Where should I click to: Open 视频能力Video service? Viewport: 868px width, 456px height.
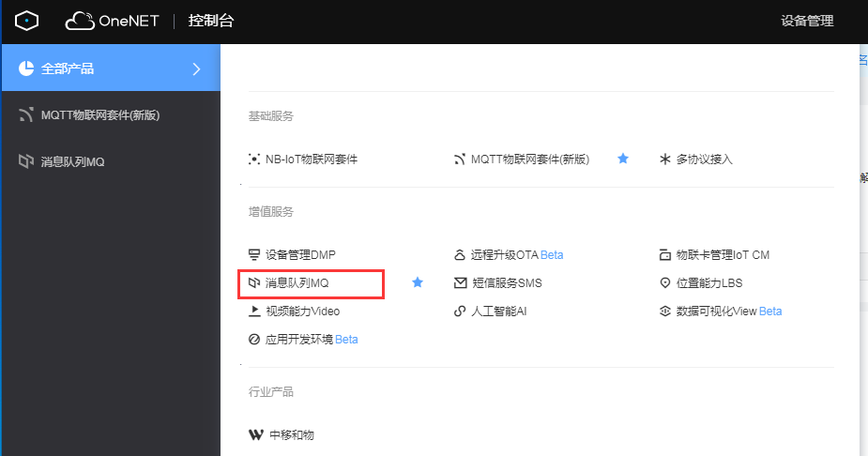[x=303, y=311]
